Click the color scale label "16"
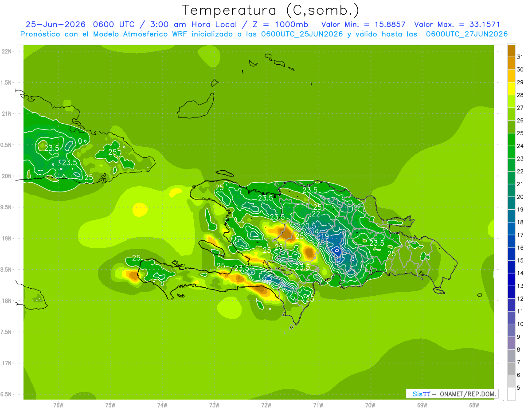This screenshot has height=411, width=532. click(520, 248)
